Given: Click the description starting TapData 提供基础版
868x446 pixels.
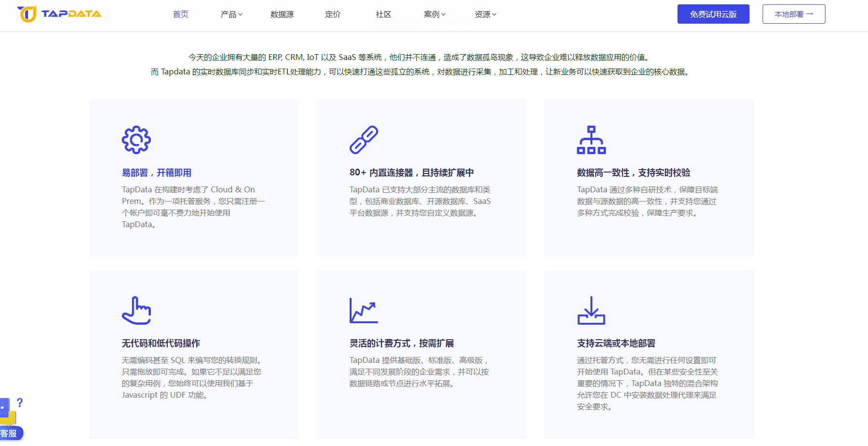Looking at the screenshot, I should coord(420,372).
